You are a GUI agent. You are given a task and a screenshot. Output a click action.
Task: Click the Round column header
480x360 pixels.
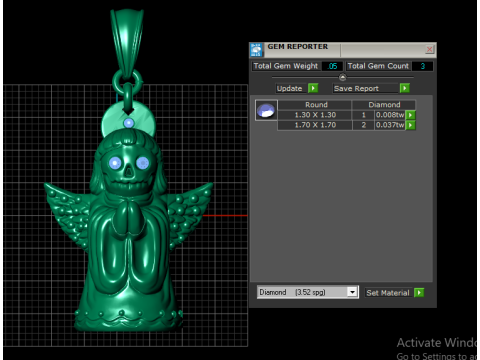coord(315,105)
